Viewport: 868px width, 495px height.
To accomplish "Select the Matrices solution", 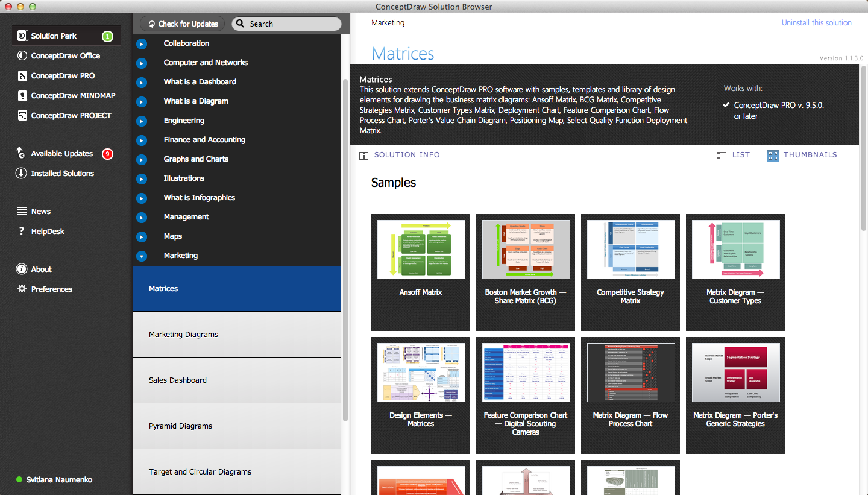I will 236,289.
